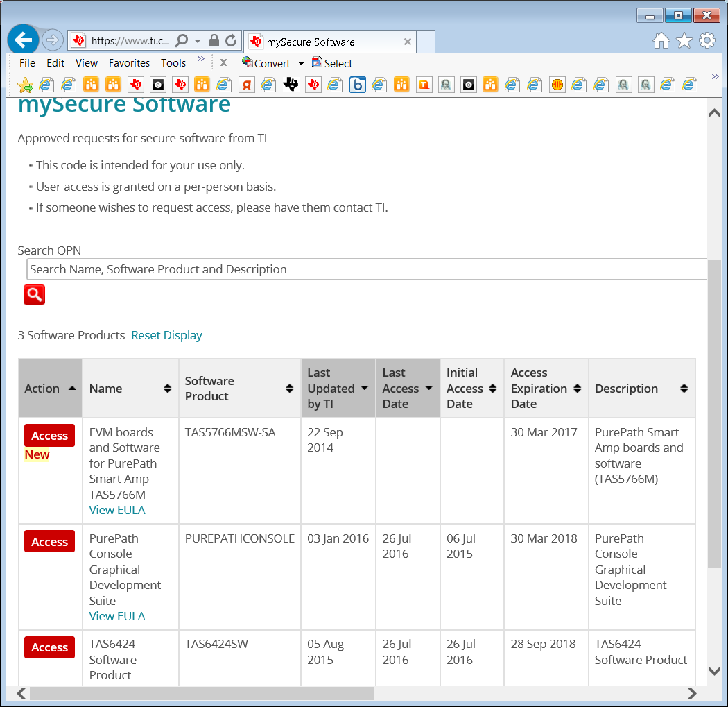Open the Favorites menu

[129, 63]
